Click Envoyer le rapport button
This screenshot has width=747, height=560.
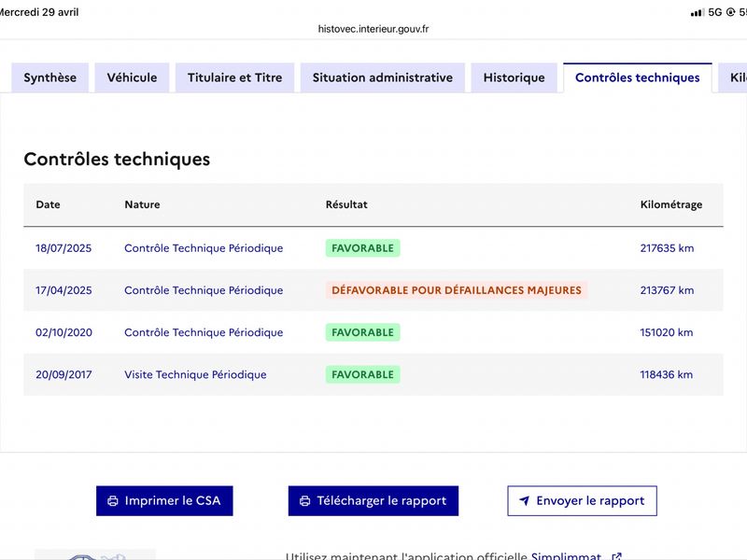pos(582,501)
